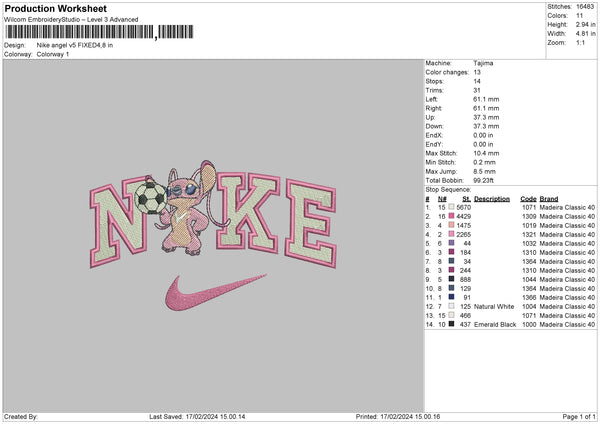The width and height of the screenshot is (600, 424).
Task: Click the Natural White color swatch
Action: pos(452,306)
